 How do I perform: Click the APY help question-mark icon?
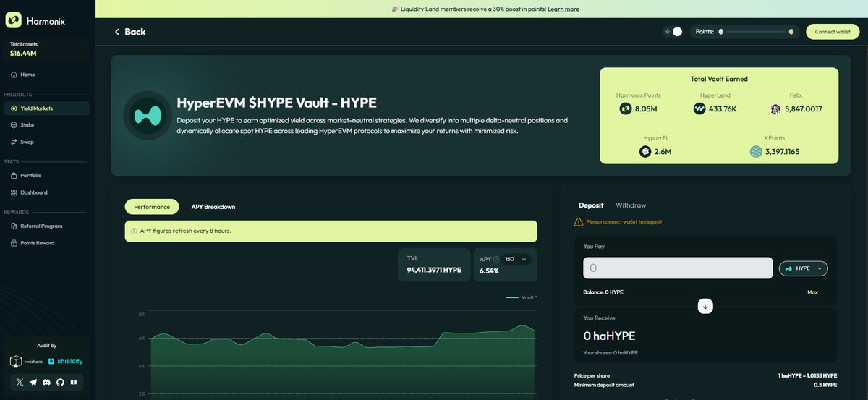click(497, 259)
